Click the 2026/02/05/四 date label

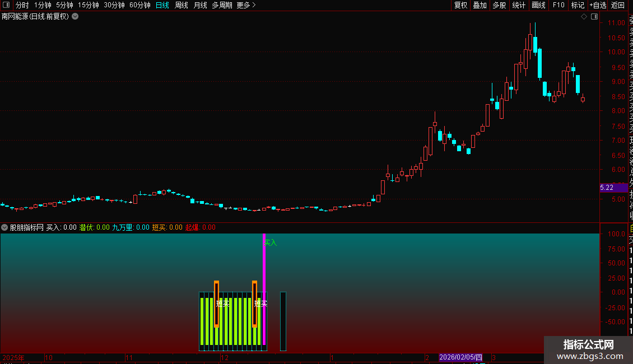[x=460, y=357]
